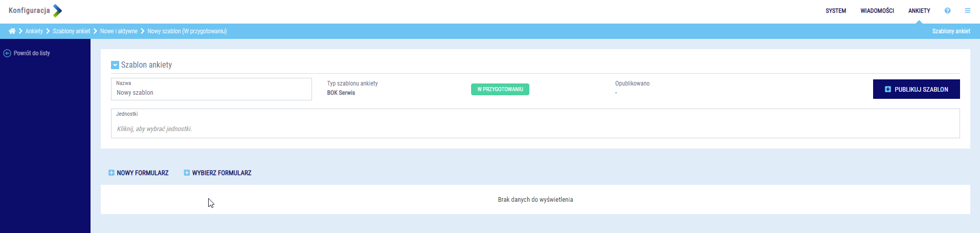Navigate to Nowe i aktywne breadcrumb
The width and height of the screenshot is (980, 233).
coord(119,31)
